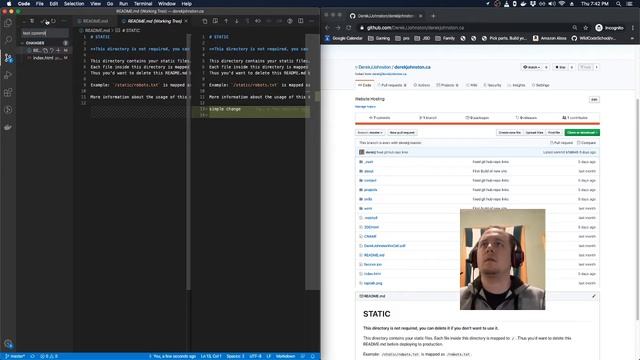
Task: Open the Spaces indentation selector in status bar
Action: click(x=235, y=356)
